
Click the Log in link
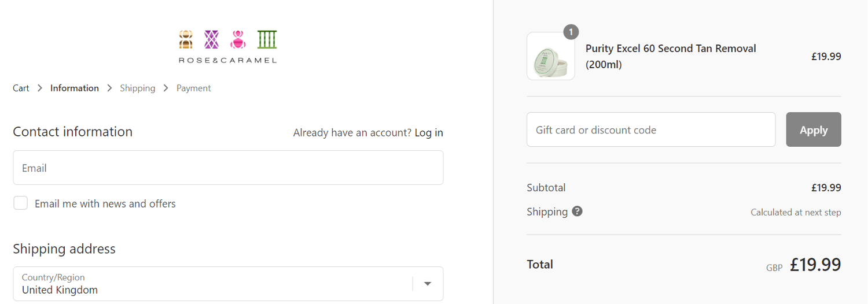(429, 132)
